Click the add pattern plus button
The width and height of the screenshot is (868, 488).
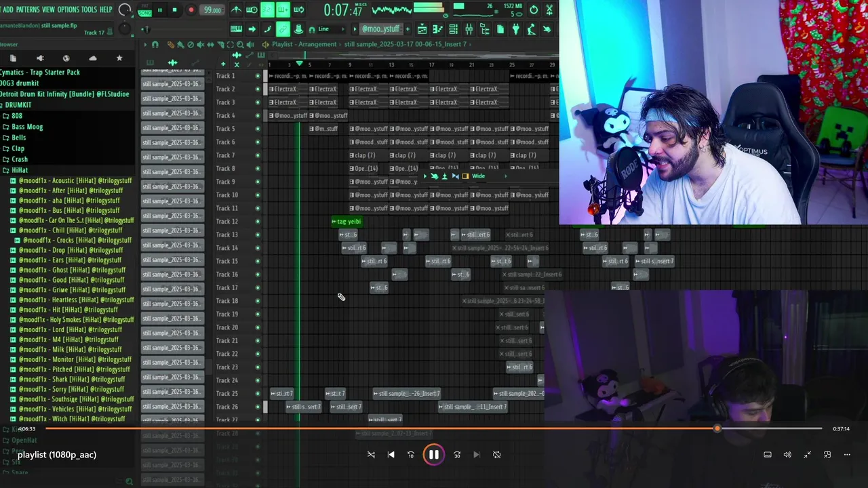point(408,29)
